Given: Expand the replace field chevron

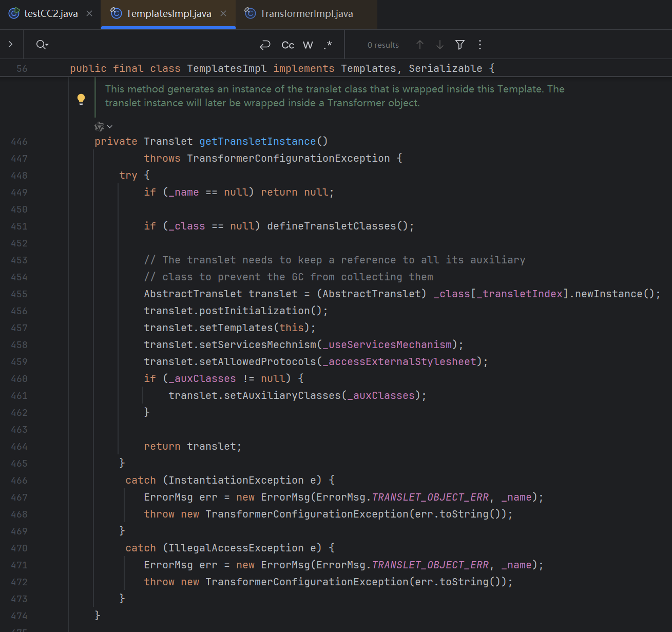Looking at the screenshot, I should (x=10, y=45).
